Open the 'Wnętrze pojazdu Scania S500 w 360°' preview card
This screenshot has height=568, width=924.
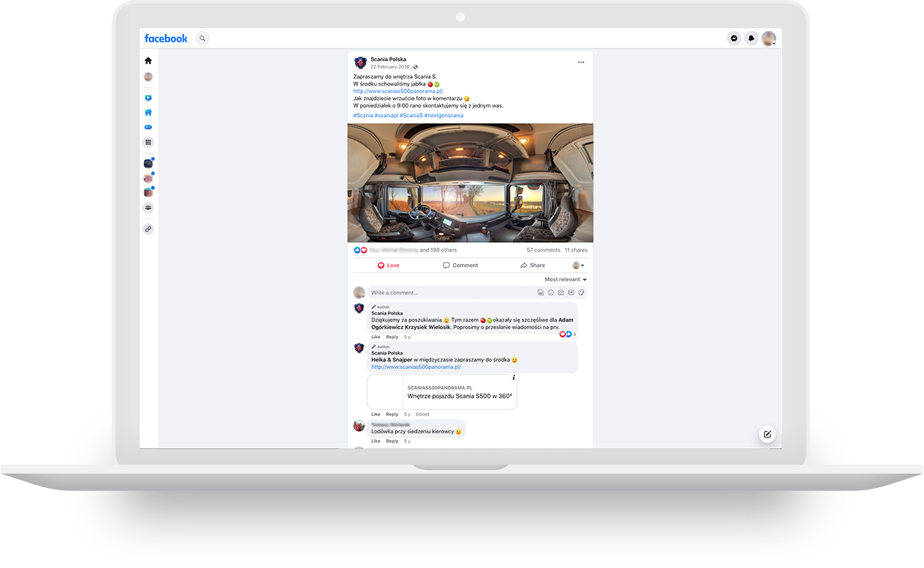point(442,392)
